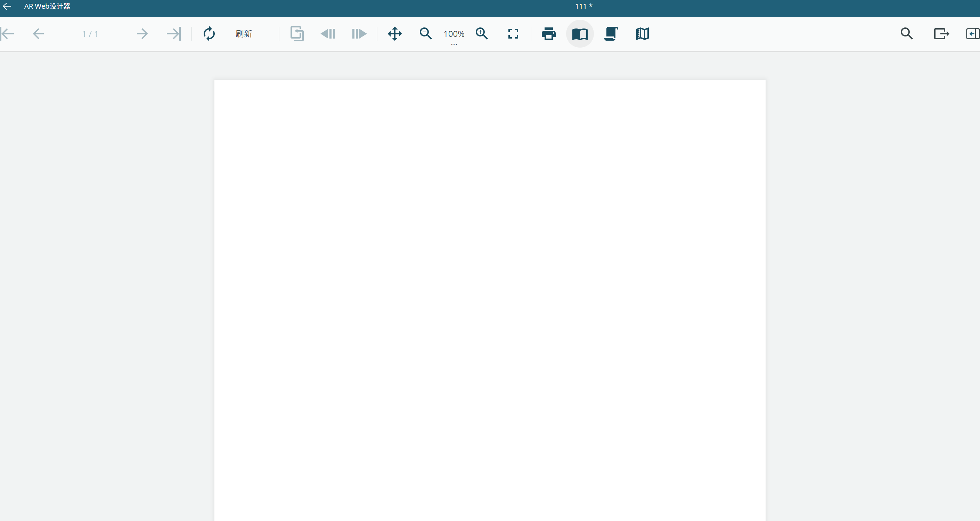Zoom out with the minus magnifier
The image size is (980, 521).
click(426, 34)
